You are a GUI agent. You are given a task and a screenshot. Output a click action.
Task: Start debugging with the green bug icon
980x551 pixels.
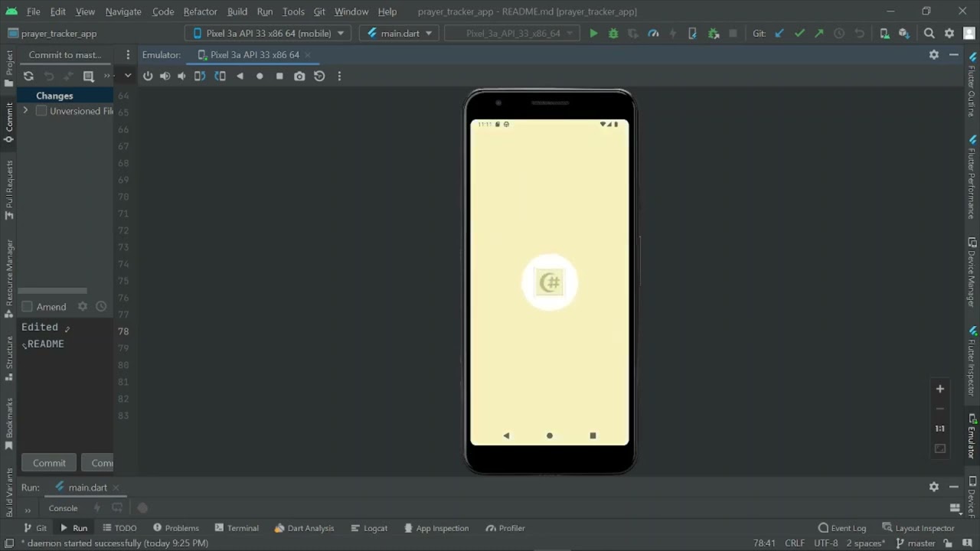pos(613,33)
